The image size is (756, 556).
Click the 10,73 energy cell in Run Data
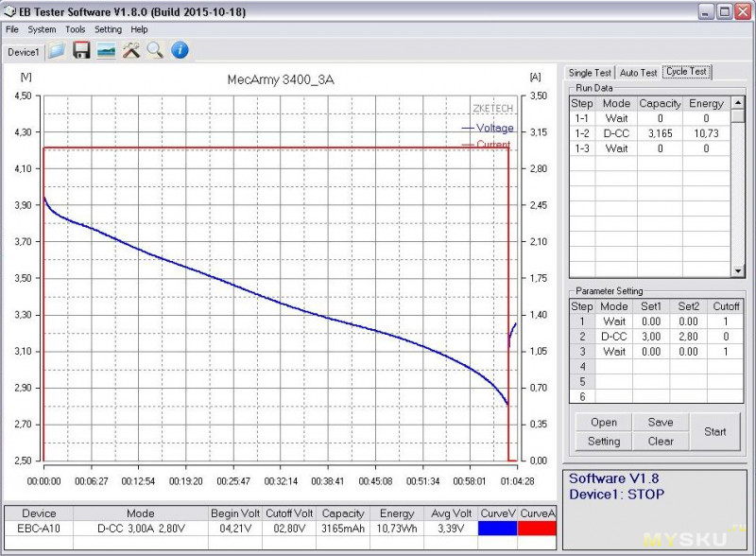[x=706, y=133]
